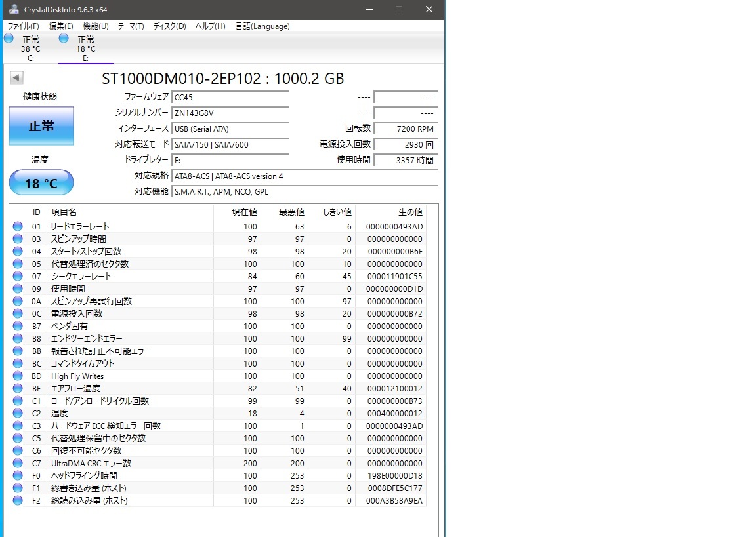756x537 pixels.
Task: Click the blue dot next to High Fly Writes
Action: coord(16,376)
